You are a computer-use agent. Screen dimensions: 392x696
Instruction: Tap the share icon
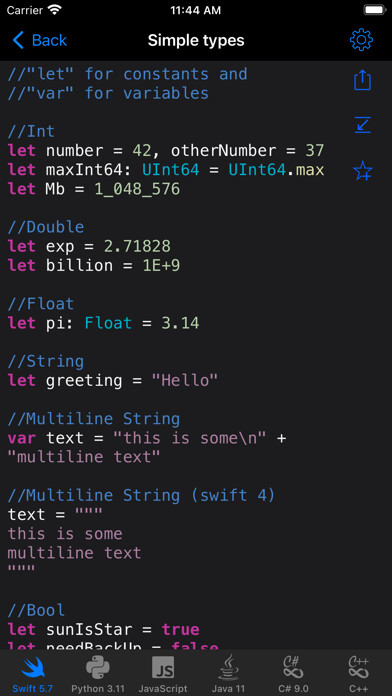click(x=362, y=80)
